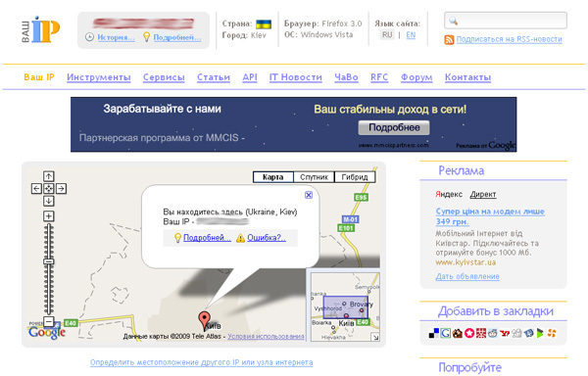The image size is (588, 376).
Task: Zoom in the map with plus
Action: [49, 216]
